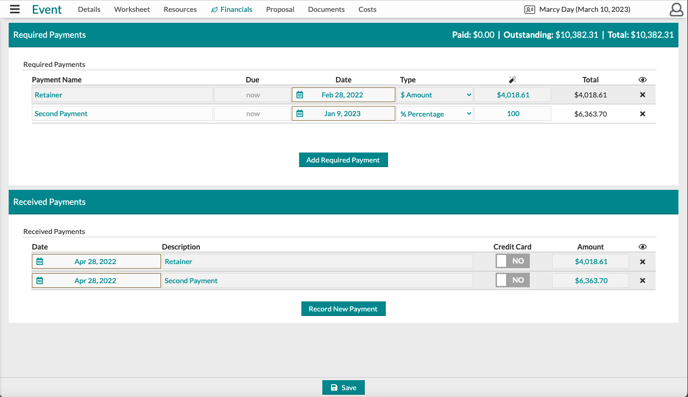Edit the Feb 28, 2022 date field
This screenshot has width=688, height=397.
pyautogui.click(x=343, y=95)
